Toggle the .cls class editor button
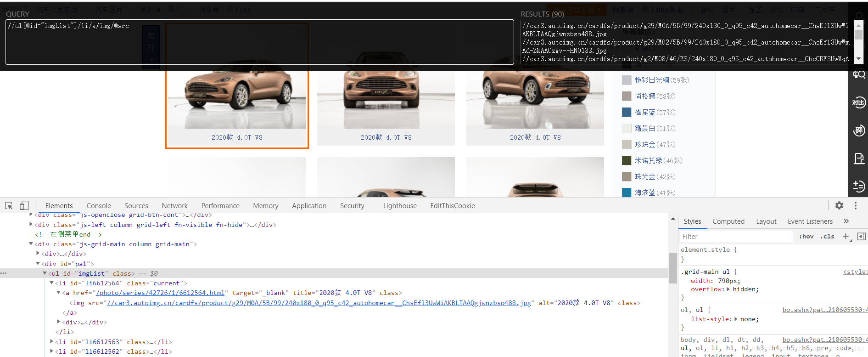This screenshot has height=357, width=868. (x=827, y=236)
